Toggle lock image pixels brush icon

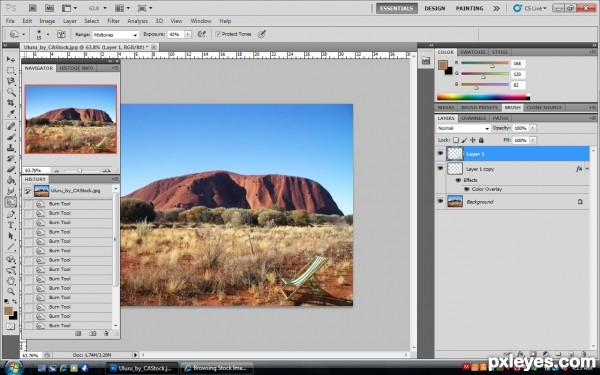(x=464, y=140)
